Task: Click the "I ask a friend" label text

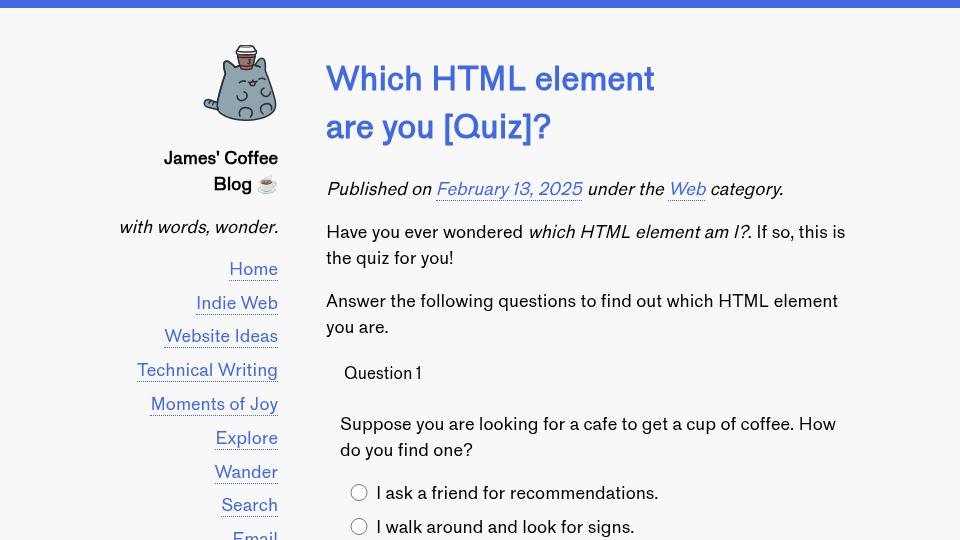Action: pos(517,493)
